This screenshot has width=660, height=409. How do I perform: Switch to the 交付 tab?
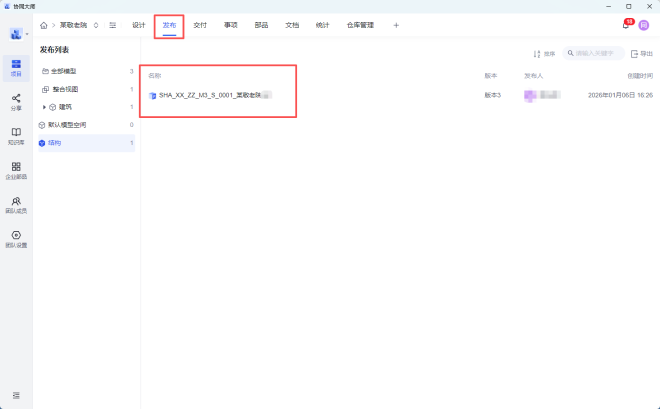click(x=200, y=25)
